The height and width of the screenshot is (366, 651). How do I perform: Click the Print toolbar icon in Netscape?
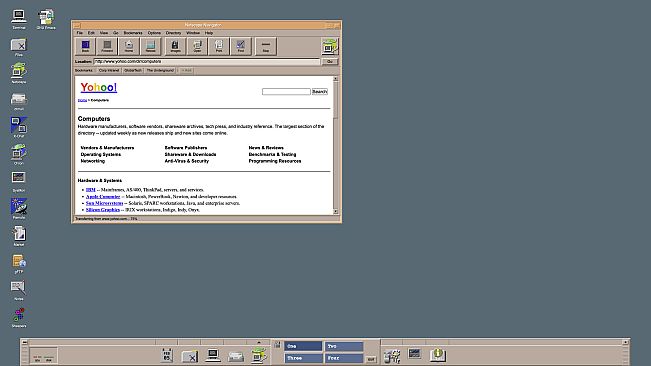click(219, 46)
